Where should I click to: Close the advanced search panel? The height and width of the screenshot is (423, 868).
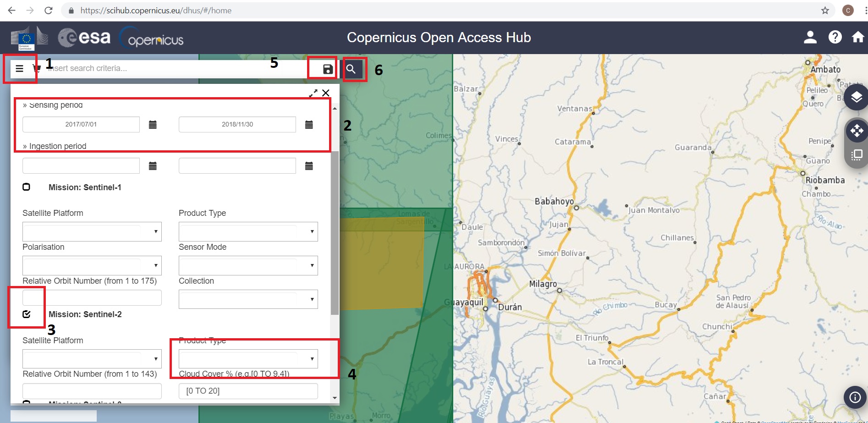[326, 93]
